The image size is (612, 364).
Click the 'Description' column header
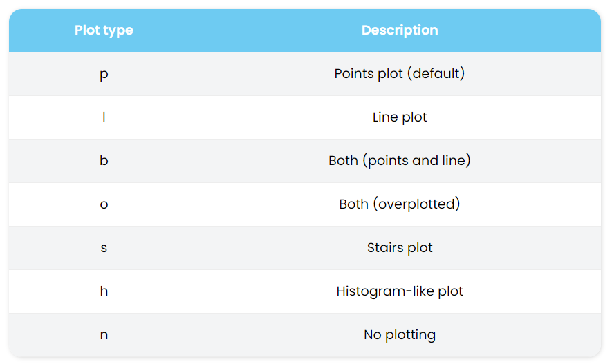[x=400, y=30]
